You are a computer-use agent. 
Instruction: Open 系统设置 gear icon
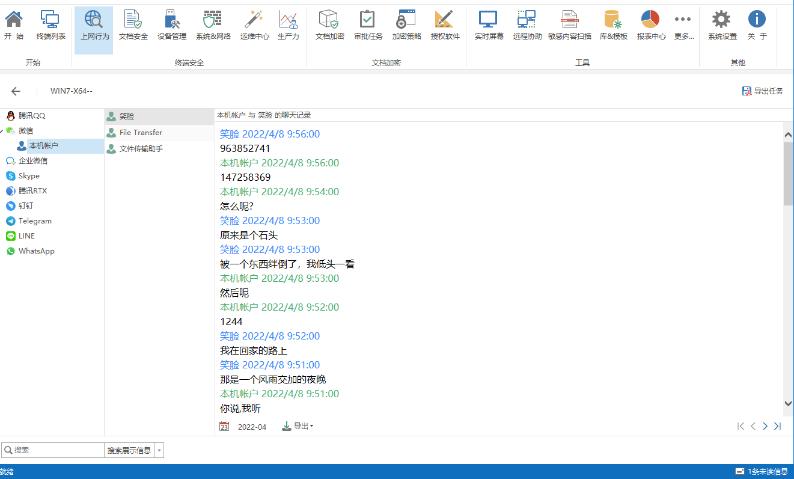coord(721,24)
